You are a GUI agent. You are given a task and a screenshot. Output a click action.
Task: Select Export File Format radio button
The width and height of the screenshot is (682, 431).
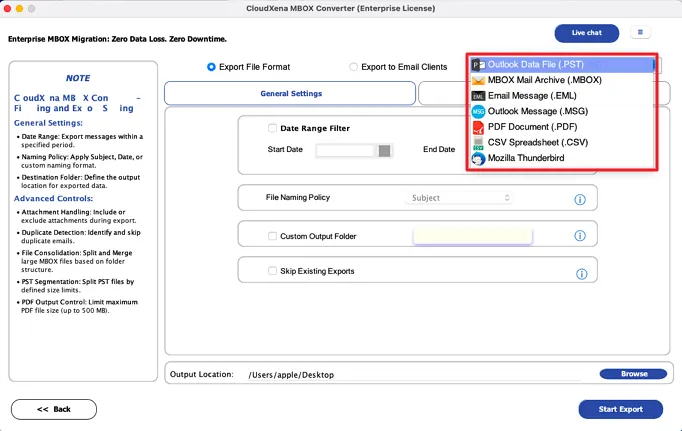click(x=211, y=67)
